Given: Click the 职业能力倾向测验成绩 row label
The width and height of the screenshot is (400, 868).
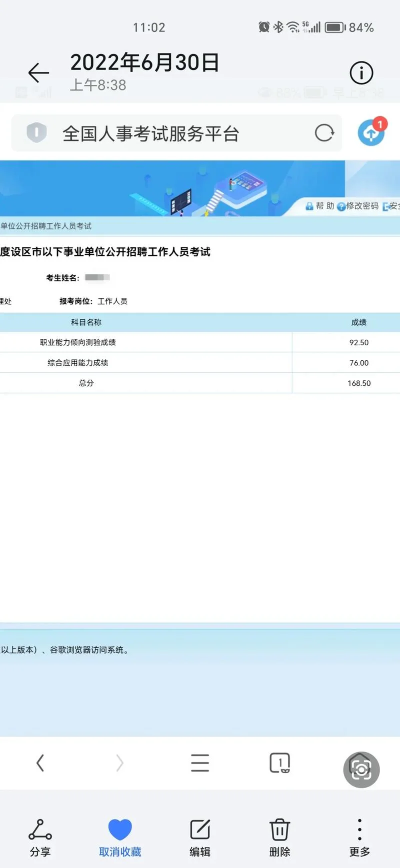Looking at the screenshot, I should 78,342.
